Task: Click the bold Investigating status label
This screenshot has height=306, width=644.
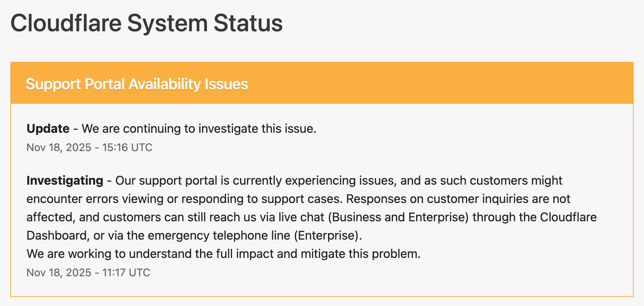Action: (65, 180)
